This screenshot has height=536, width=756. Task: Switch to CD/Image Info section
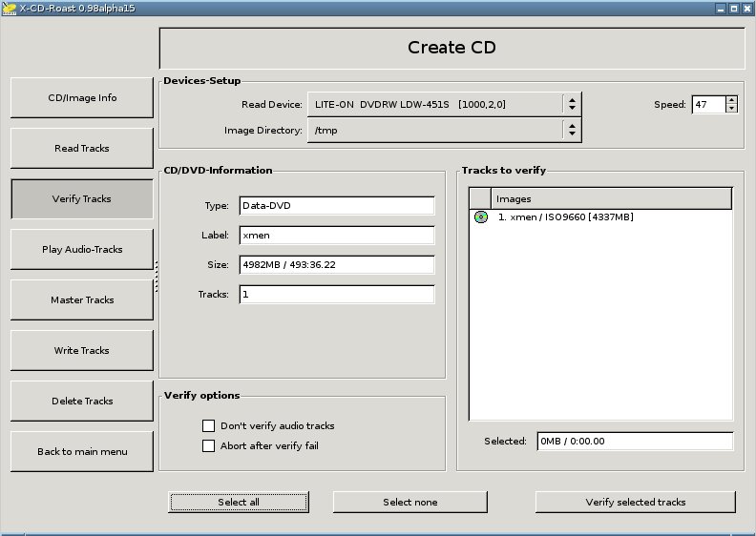pos(82,98)
